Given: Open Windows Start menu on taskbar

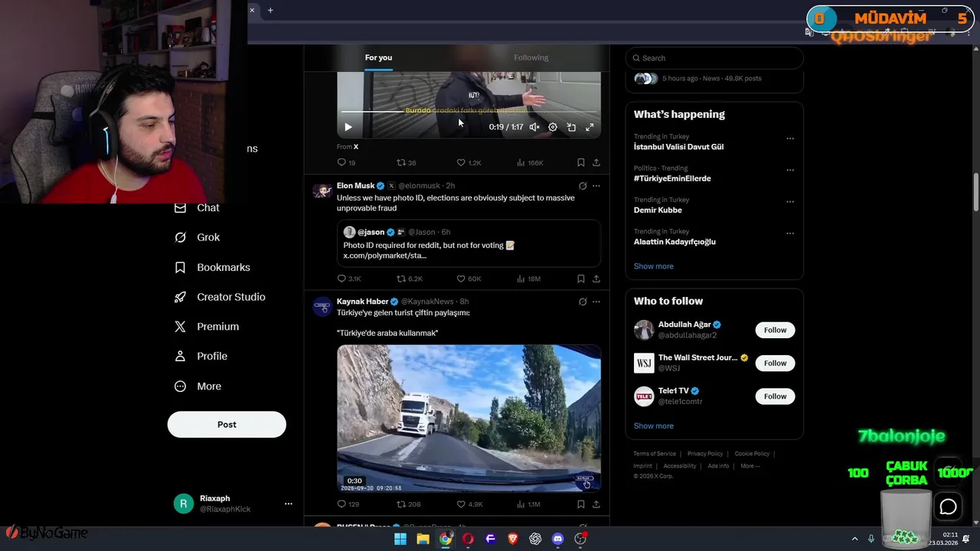Looking at the screenshot, I should point(400,539).
